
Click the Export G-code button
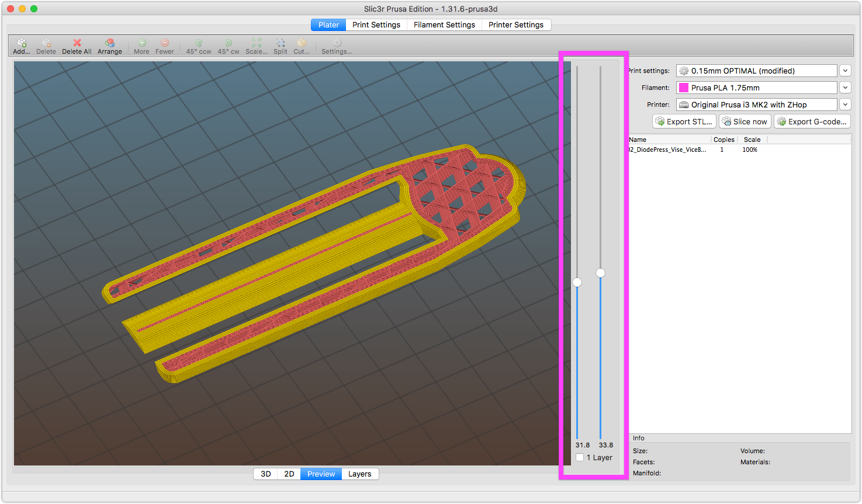[812, 121]
